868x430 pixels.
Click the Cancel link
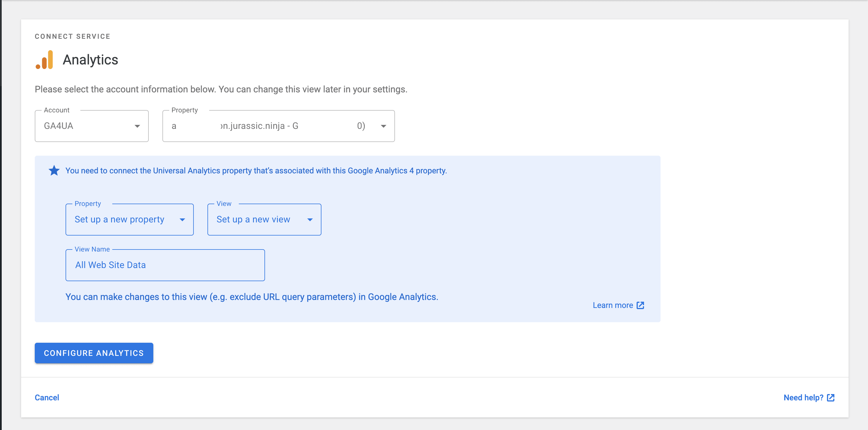47,397
